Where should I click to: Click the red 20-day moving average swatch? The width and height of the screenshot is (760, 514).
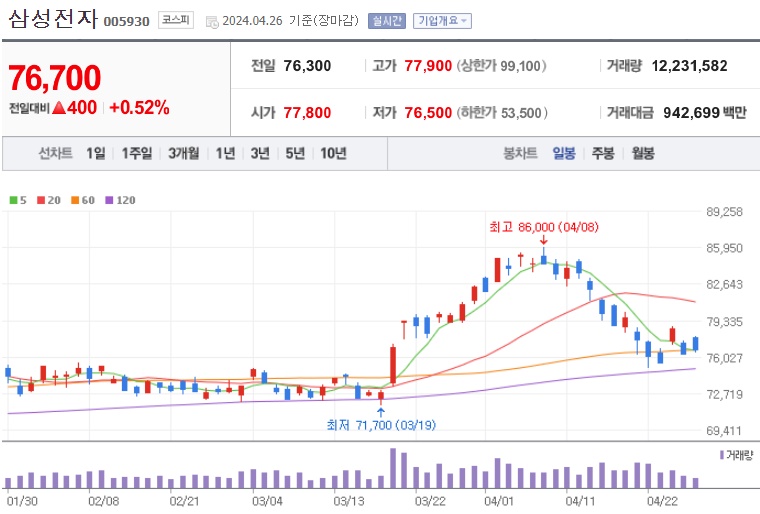(x=41, y=200)
